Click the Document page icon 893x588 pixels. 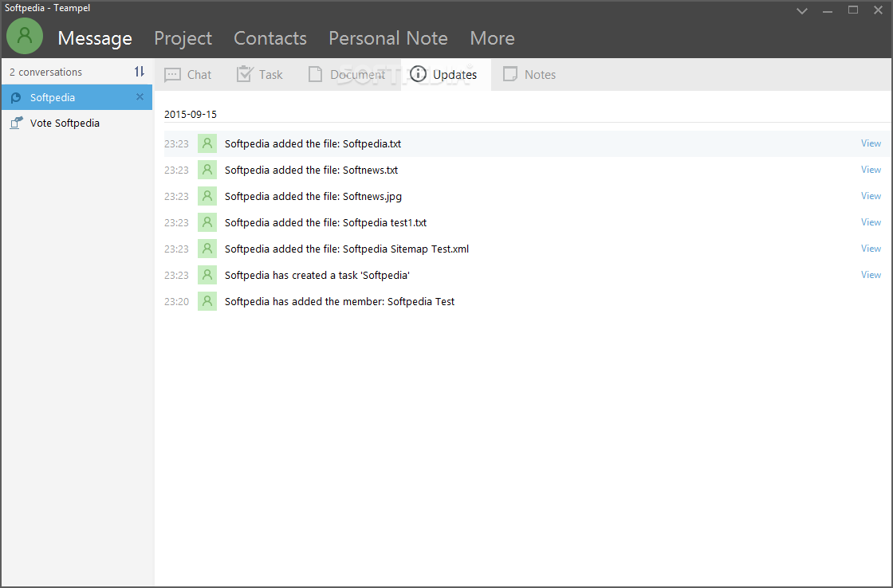click(x=316, y=75)
